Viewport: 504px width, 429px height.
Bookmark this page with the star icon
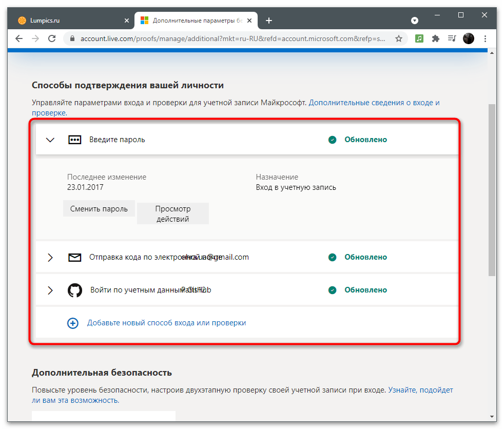tap(399, 38)
